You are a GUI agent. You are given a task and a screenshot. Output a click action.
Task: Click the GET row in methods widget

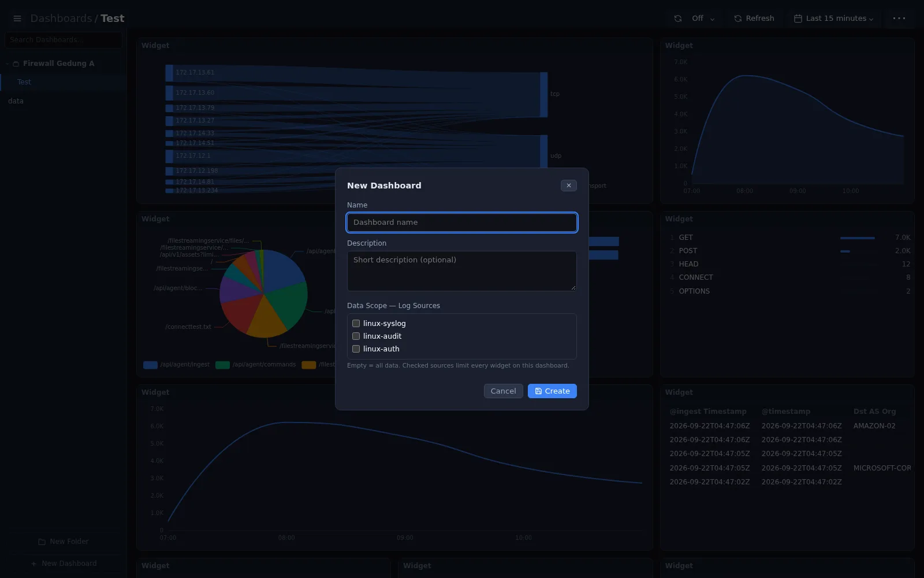point(789,238)
